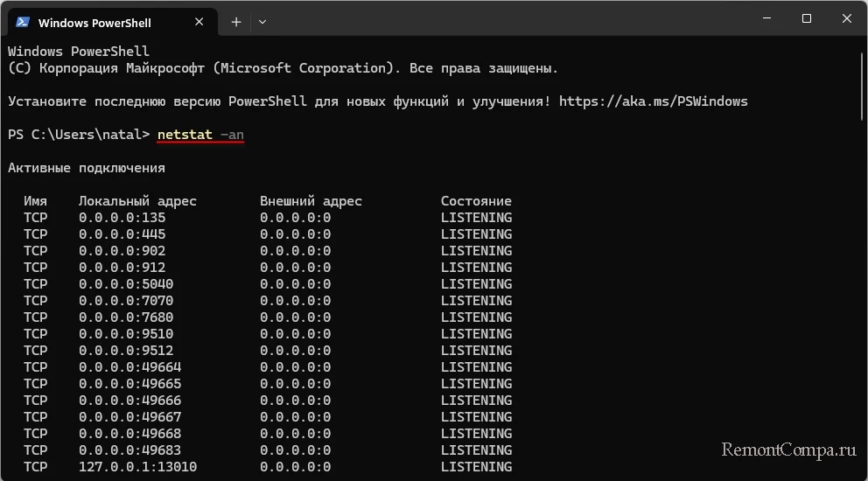Close the terminal window
This screenshot has height=481, width=868.
(846, 18)
